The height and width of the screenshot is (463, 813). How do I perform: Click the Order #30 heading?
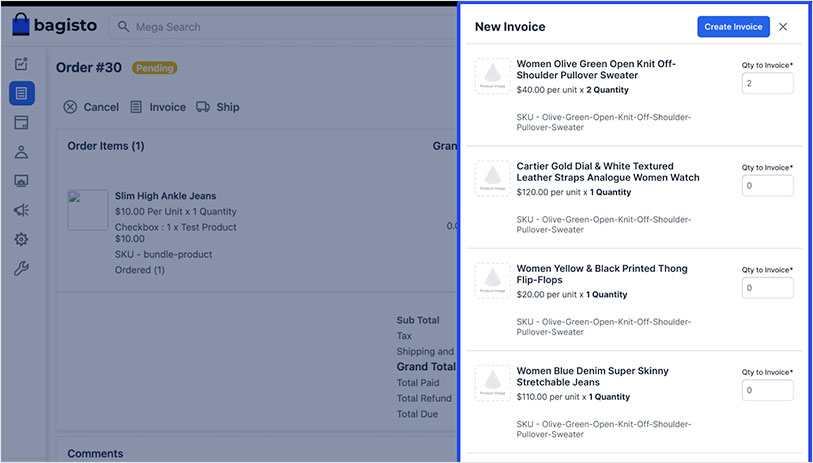(x=89, y=67)
